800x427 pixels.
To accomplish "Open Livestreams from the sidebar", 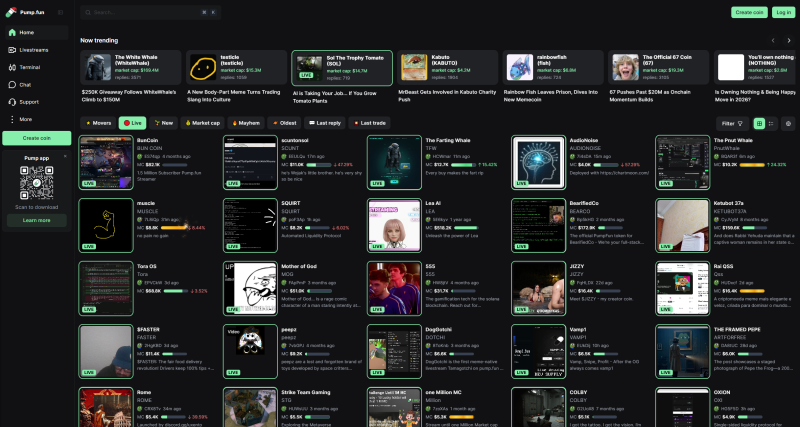I will pos(33,49).
